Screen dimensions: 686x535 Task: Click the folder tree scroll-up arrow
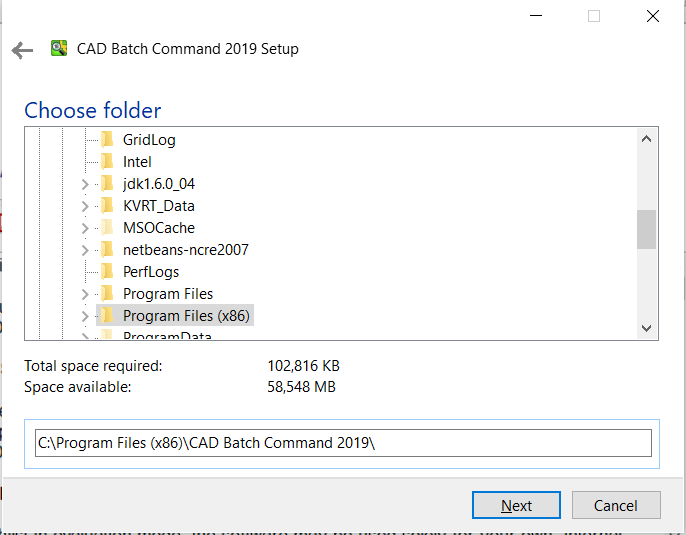tap(647, 139)
